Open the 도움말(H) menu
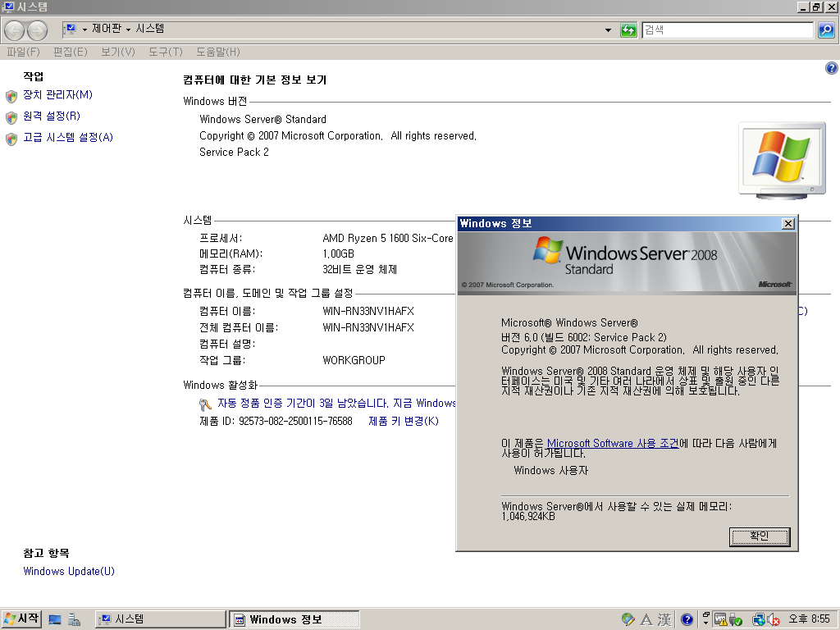This screenshot has width=840, height=630. coord(218,52)
